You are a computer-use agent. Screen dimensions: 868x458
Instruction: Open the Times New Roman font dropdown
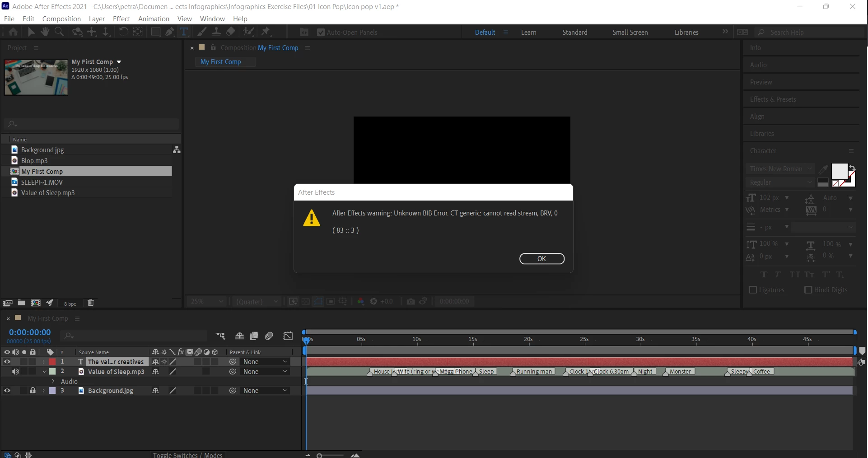(780, 169)
